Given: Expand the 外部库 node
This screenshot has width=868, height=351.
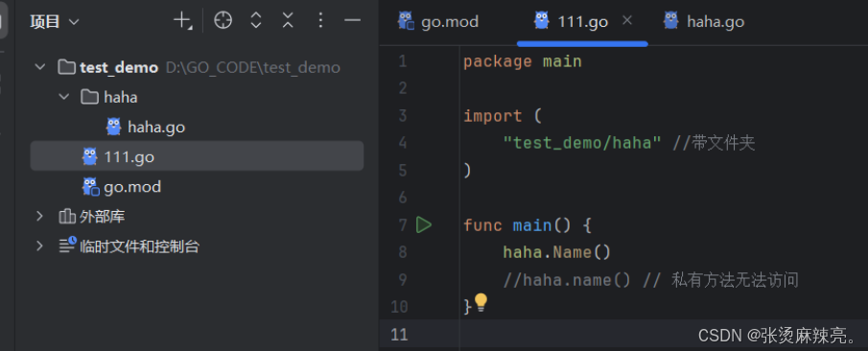Looking at the screenshot, I should 39,216.
